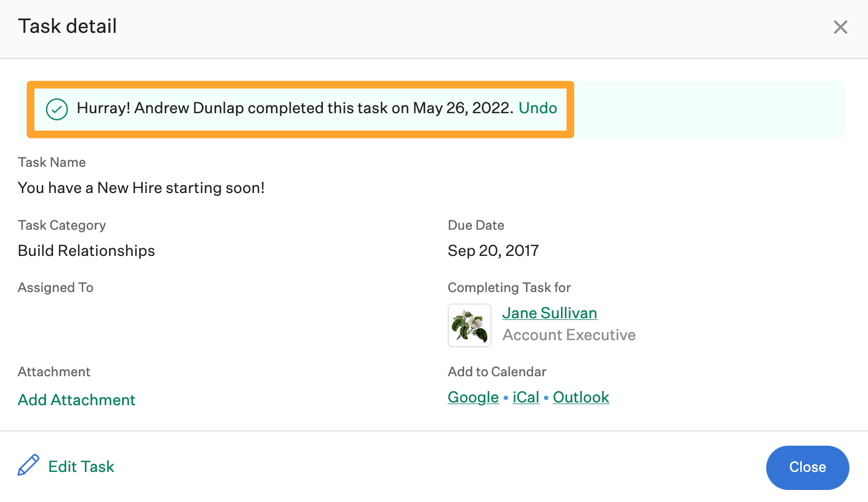
Task: Click the Add to Calendar label
Action: (496, 372)
